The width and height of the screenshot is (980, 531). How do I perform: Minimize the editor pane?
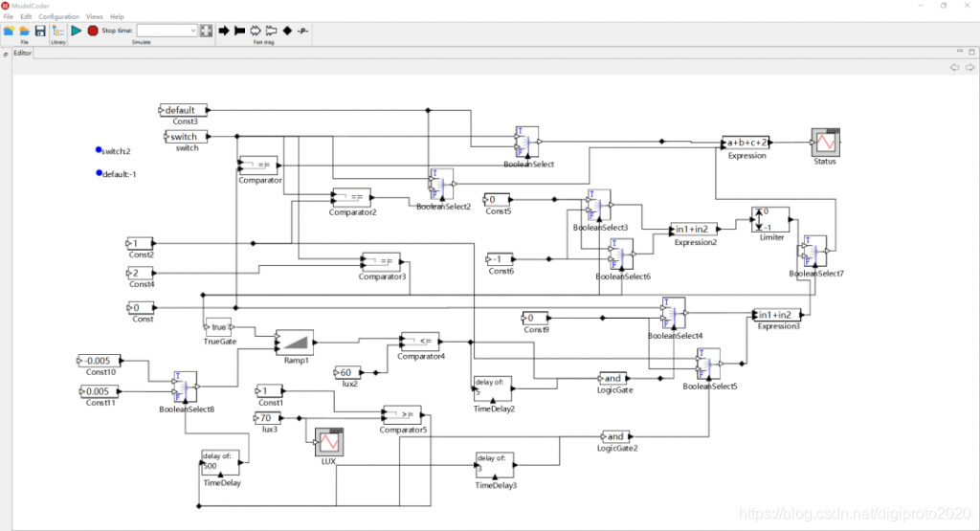[960, 52]
